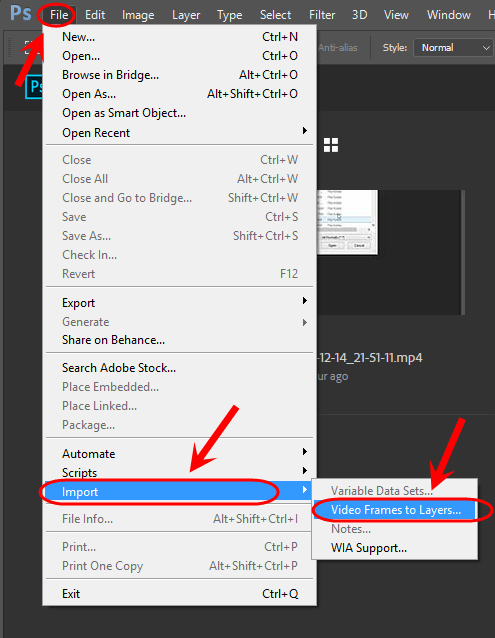
Task: Select Save menu entry
Action: click(179, 217)
